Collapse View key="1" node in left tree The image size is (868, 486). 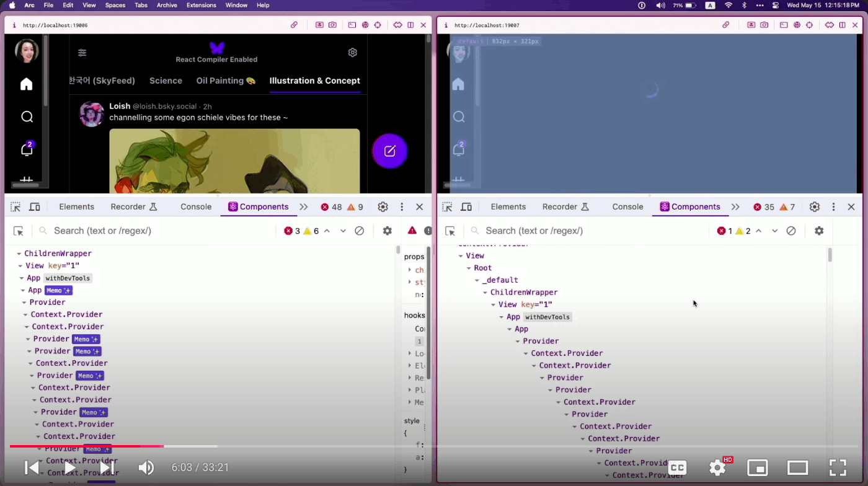coord(20,266)
